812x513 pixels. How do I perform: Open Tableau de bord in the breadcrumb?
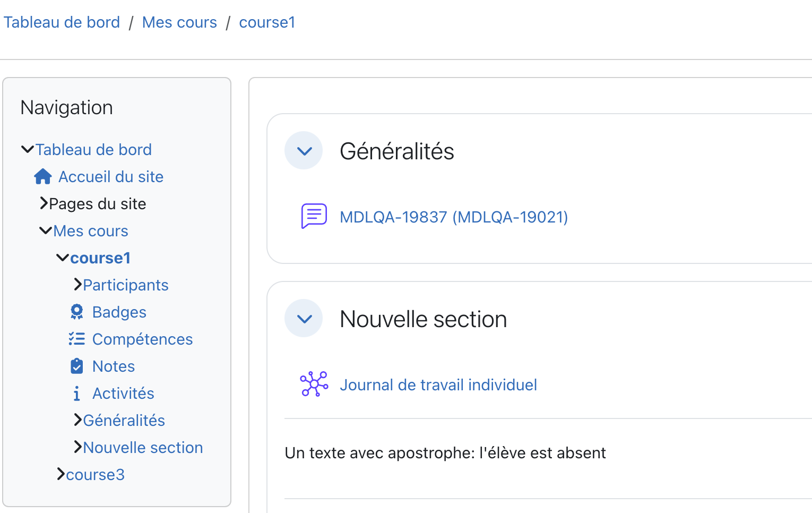tap(62, 22)
